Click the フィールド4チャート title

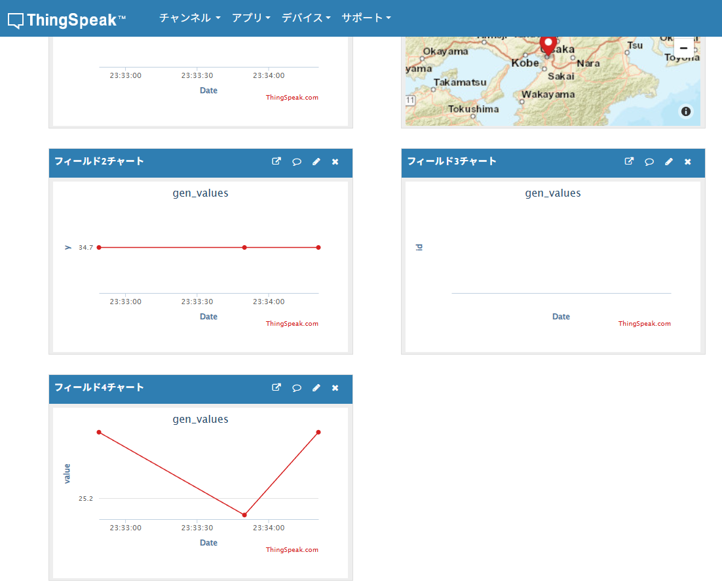click(99, 387)
